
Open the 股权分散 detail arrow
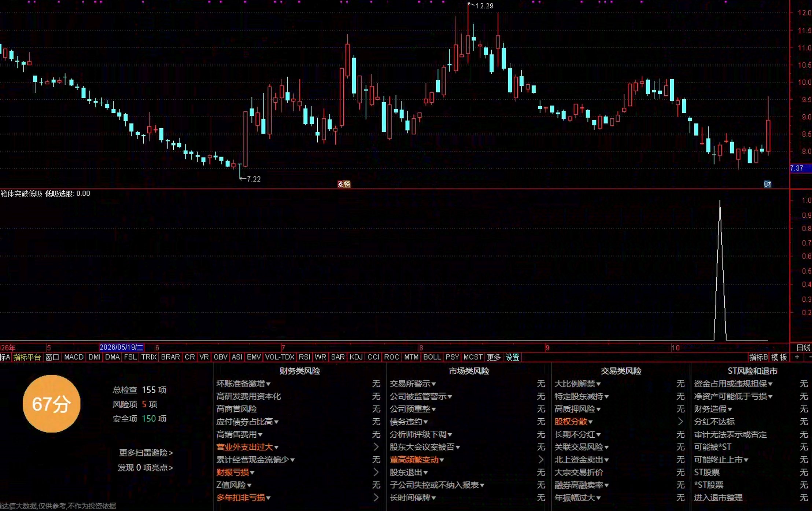pyautogui.click(x=680, y=422)
